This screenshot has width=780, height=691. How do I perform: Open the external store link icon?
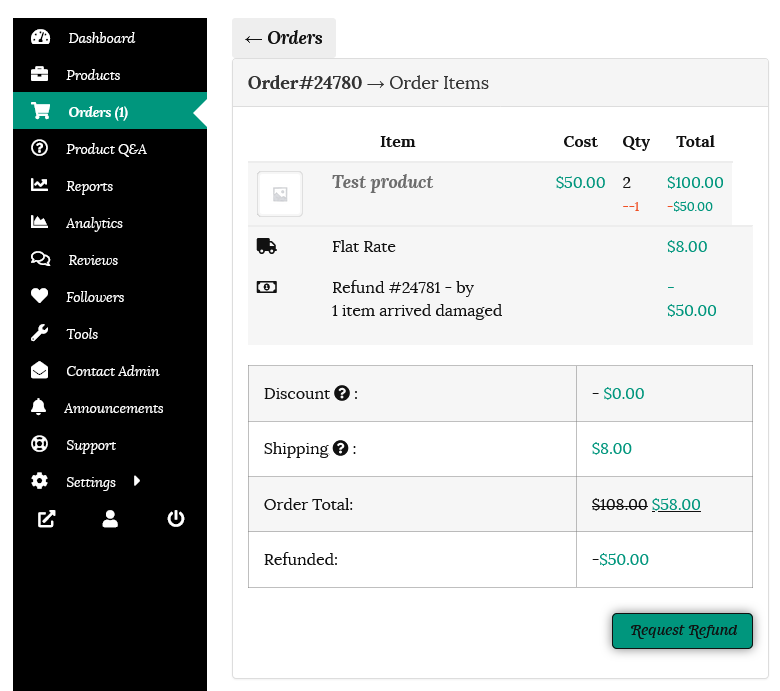(x=46, y=519)
